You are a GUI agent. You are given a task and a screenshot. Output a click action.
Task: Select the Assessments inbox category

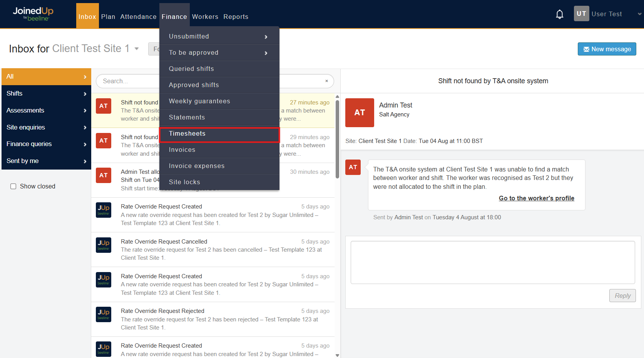pyautogui.click(x=46, y=111)
